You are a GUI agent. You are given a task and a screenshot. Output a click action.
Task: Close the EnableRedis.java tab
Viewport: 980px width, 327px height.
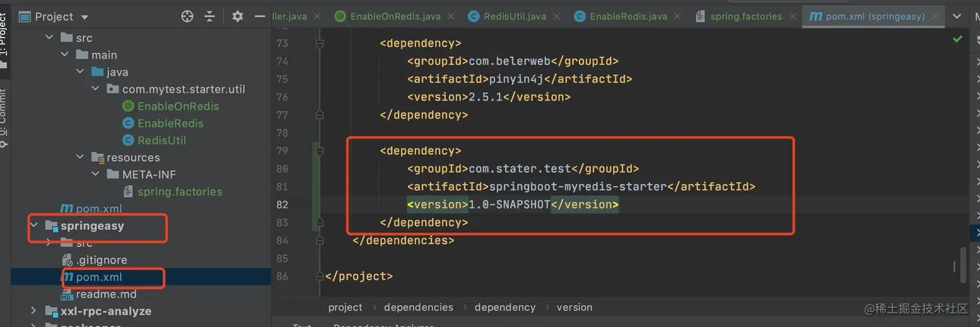pyautogui.click(x=678, y=17)
